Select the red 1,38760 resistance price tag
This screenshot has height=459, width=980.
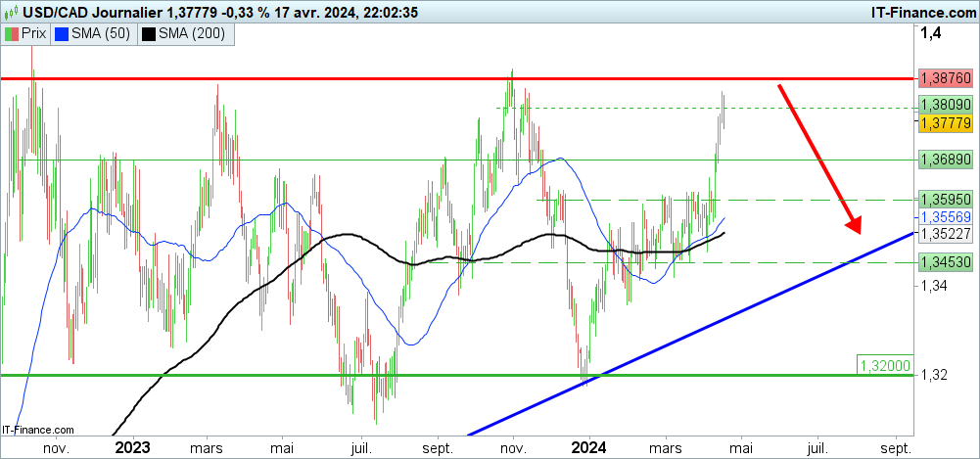point(945,77)
